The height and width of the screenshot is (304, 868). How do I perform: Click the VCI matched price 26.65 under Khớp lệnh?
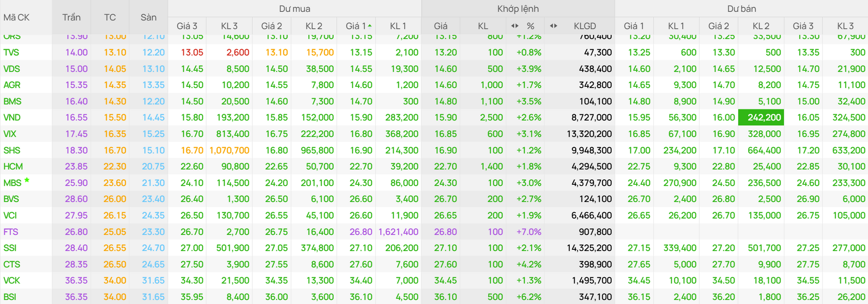click(x=445, y=215)
